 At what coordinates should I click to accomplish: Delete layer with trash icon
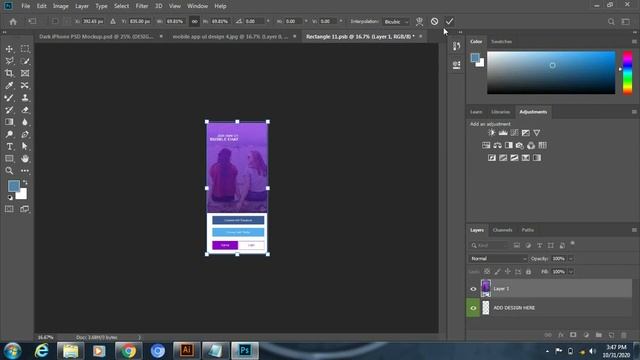624,335
